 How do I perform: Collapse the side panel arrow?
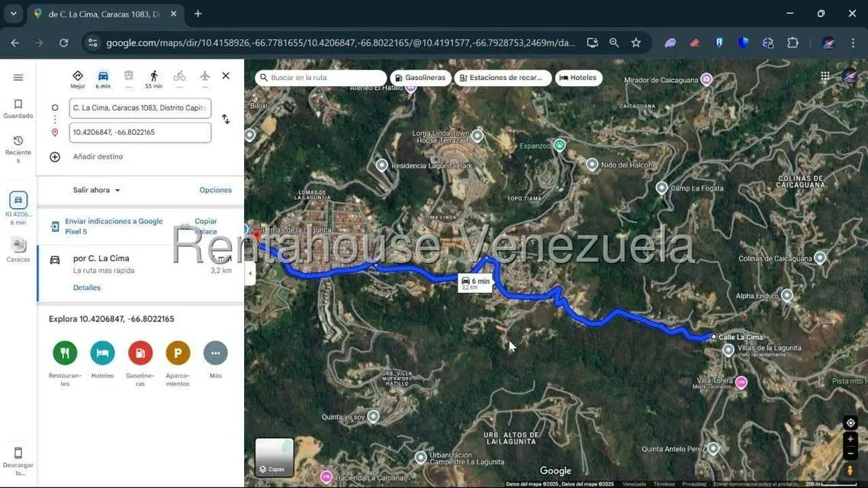249,273
